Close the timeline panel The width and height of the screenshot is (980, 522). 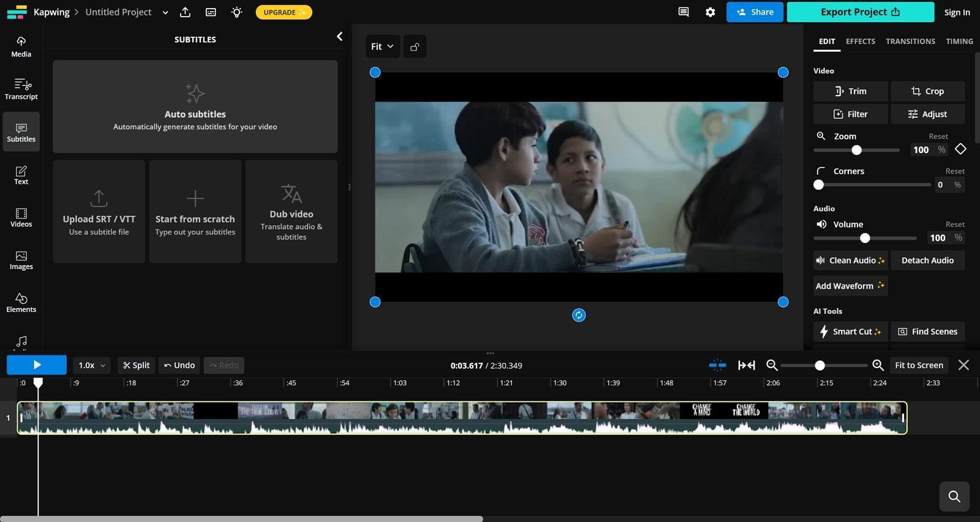coord(963,365)
